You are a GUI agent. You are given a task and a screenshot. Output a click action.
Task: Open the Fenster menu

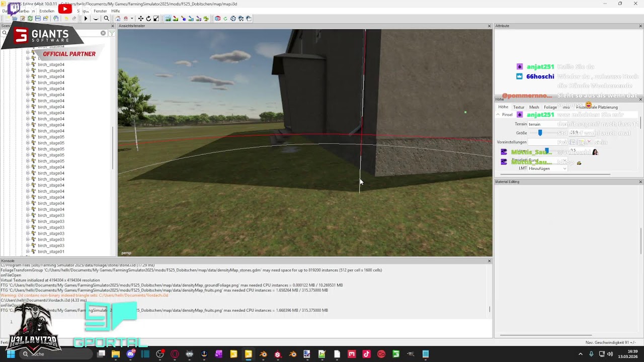(x=100, y=11)
